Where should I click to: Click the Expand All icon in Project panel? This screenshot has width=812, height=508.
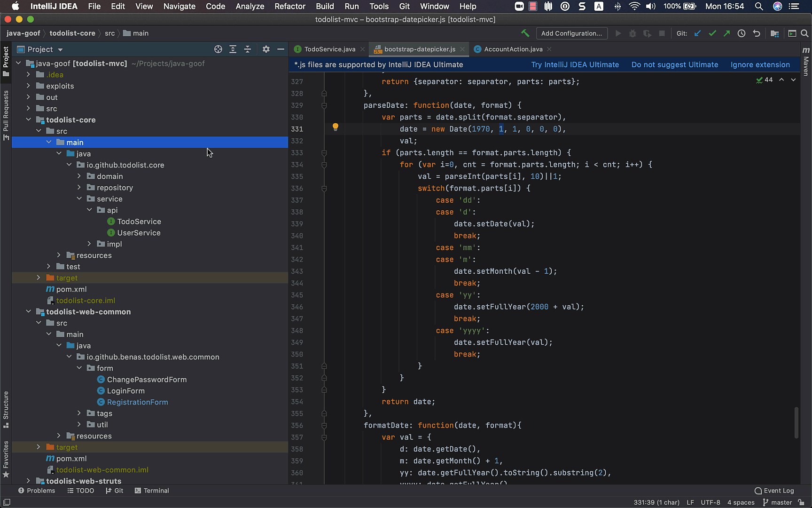233,49
